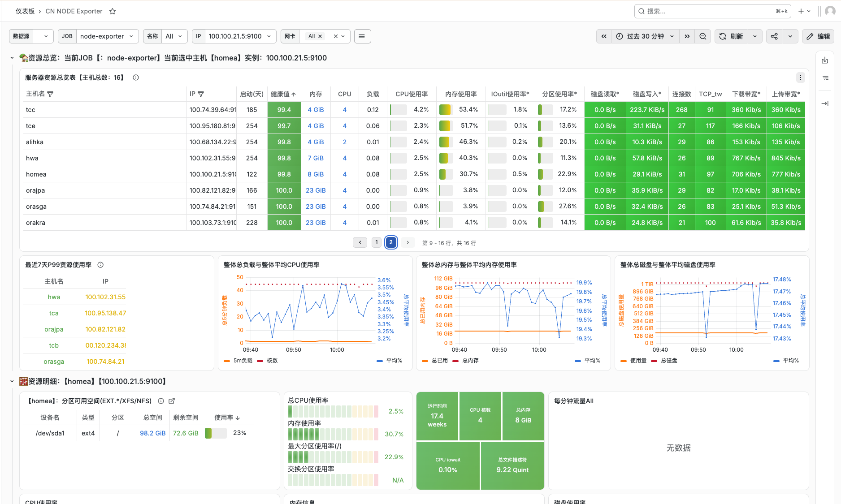Open the share dashboard icon
Viewport: 841px width, 504px height.
[x=774, y=36]
